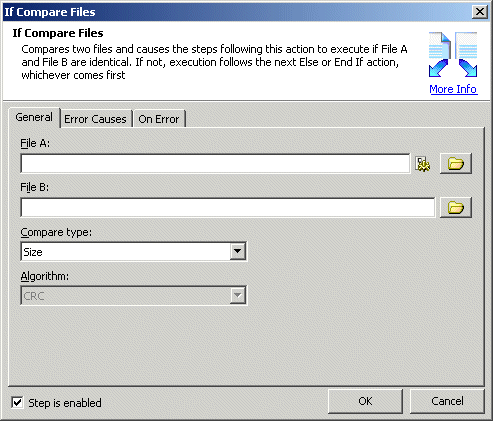Switch to the General tab
The width and height of the screenshot is (493, 421).
34,117
